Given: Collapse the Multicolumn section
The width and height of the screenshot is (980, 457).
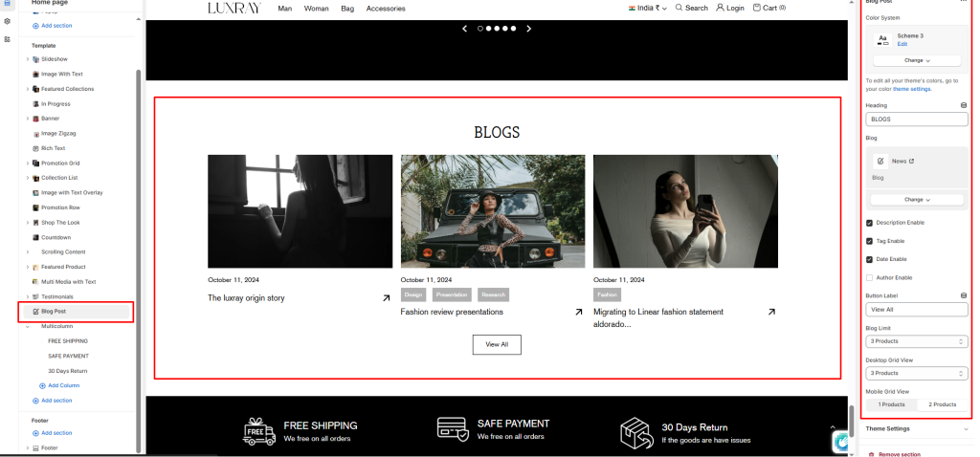Looking at the screenshot, I should 28,327.
